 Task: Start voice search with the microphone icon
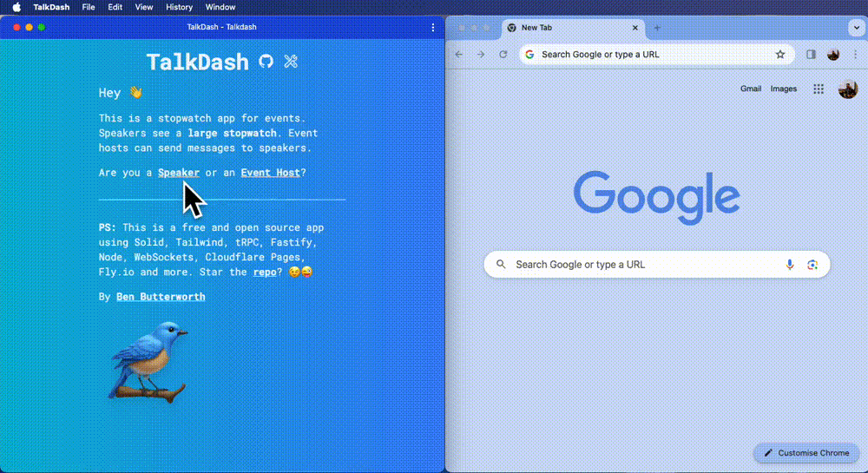(790, 265)
